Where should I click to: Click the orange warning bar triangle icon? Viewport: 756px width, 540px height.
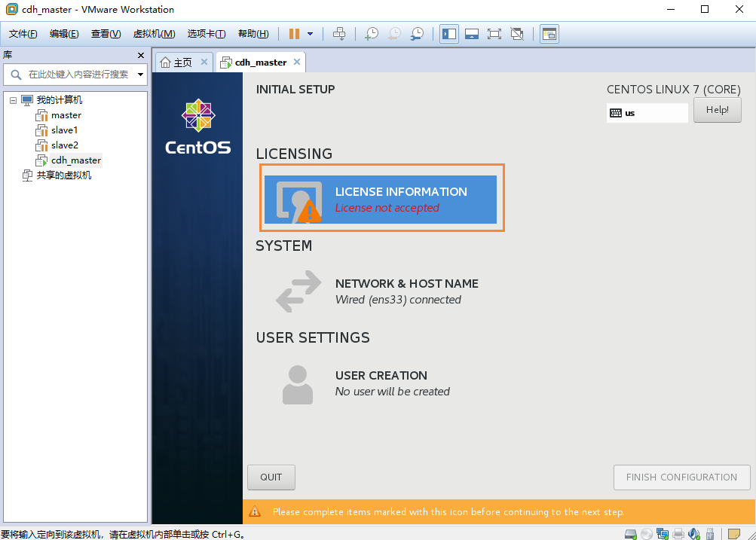tap(255, 511)
